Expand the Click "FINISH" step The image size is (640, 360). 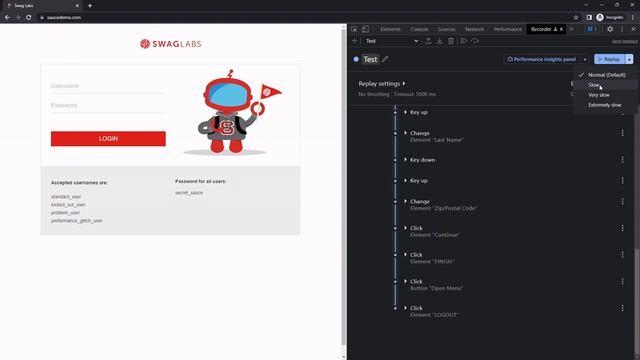point(405,254)
